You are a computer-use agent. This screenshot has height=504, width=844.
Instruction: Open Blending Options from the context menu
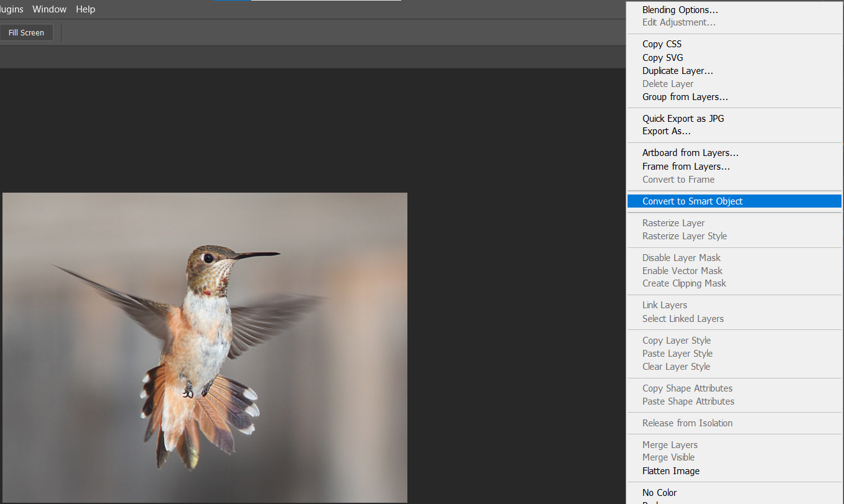[x=679, y=9]
